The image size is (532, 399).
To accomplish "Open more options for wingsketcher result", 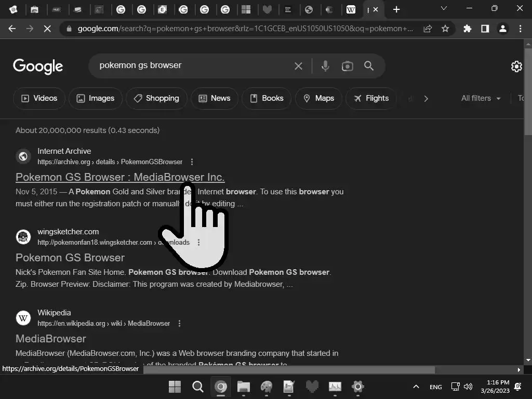I will (199, 242).
